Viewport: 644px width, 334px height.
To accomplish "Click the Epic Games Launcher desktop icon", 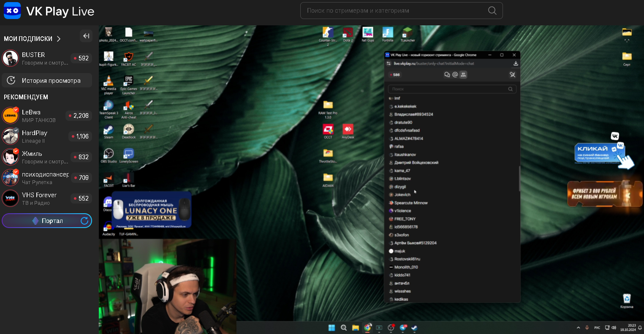I will (128, 84).
